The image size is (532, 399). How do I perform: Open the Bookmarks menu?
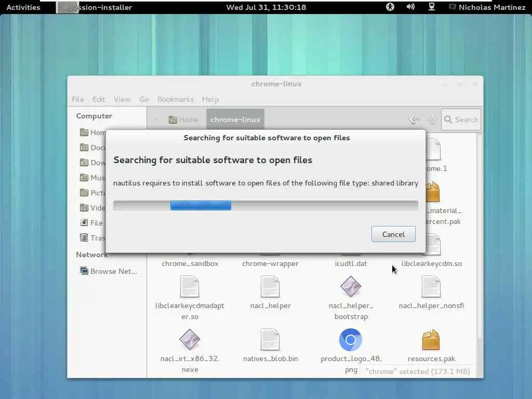(x=176, y=99)
